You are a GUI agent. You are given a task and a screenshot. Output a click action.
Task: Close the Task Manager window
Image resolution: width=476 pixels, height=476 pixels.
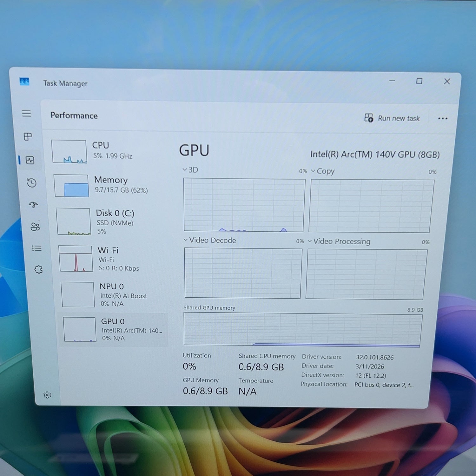[447, 82]
